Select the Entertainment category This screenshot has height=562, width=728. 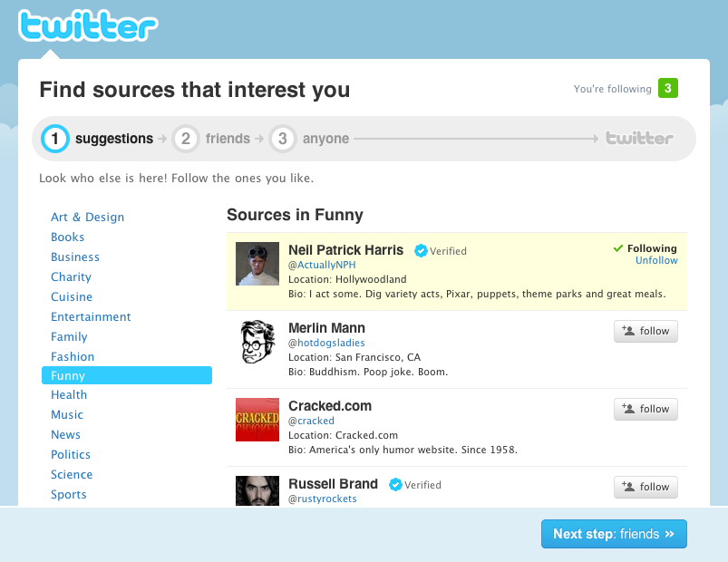click(x=91, y=316)
